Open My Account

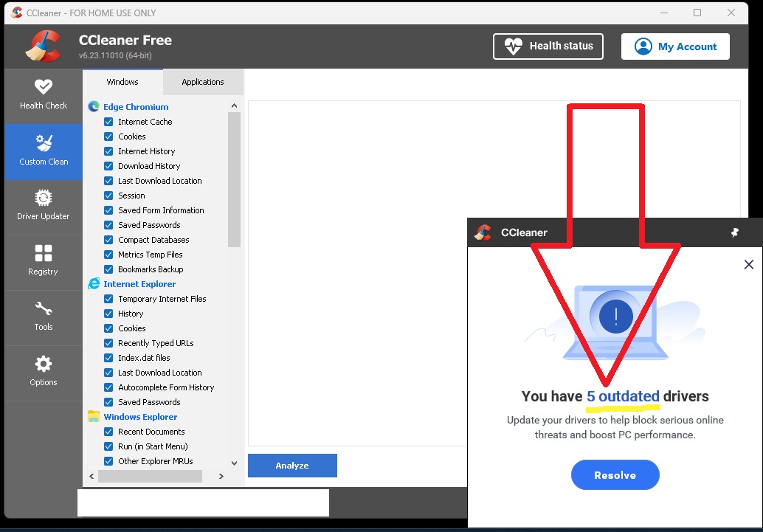pos(675,46)
